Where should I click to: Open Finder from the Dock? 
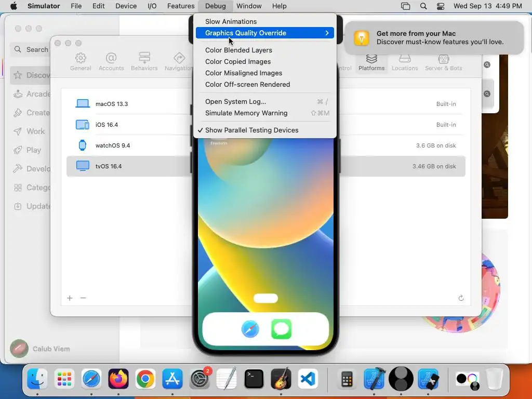tap(37, 379)
